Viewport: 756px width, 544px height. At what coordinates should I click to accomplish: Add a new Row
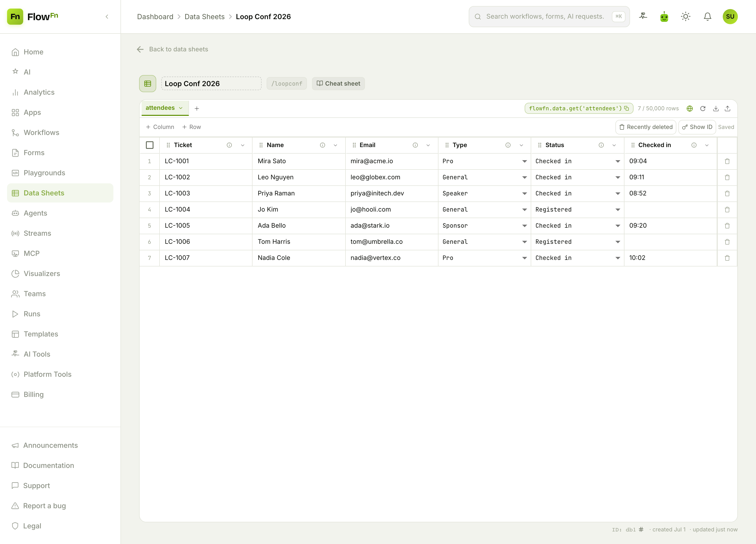(x=192, y=127)
